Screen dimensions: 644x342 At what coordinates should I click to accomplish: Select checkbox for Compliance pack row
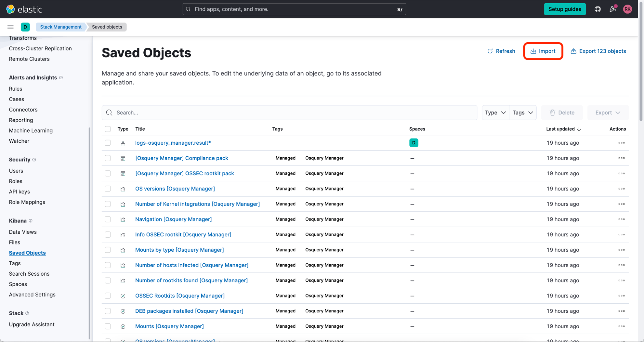coord(108,158)
